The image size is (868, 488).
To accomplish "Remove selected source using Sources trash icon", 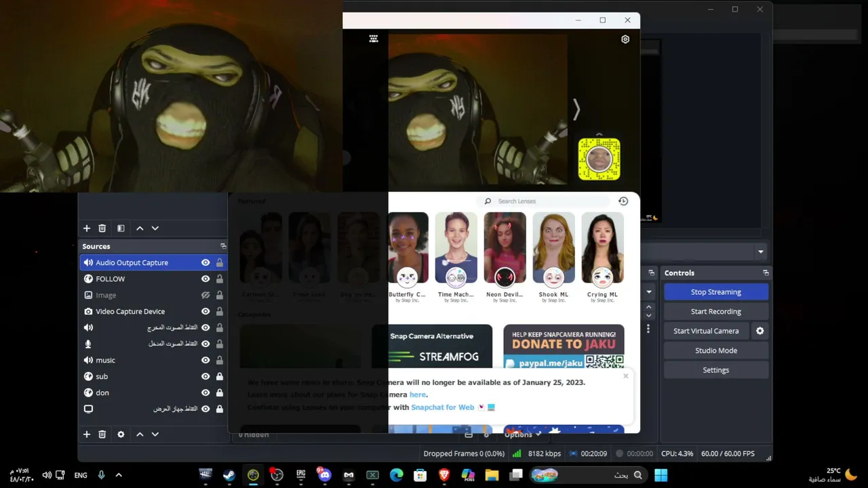I will coord(102,434).
